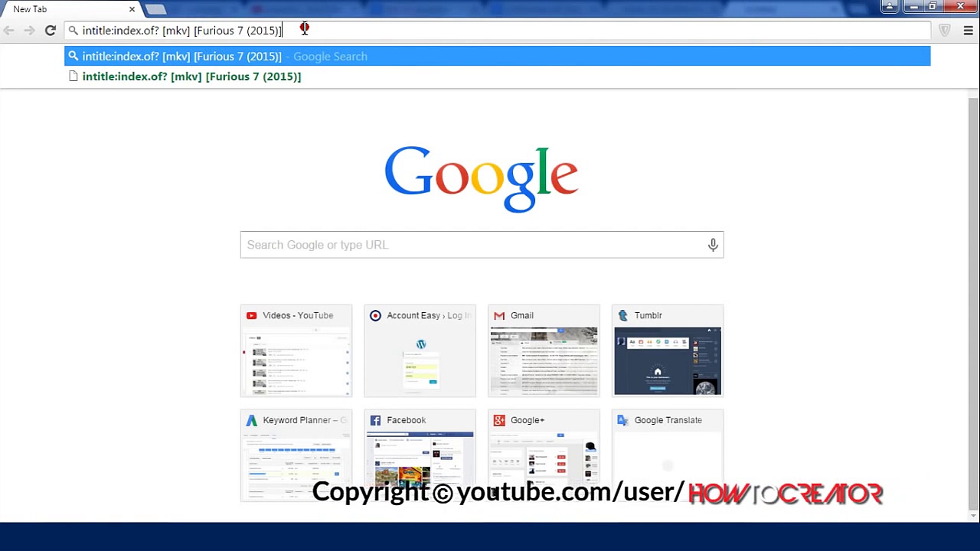
Task: Click the browser Forward arrow
Action: coord(29,31)
